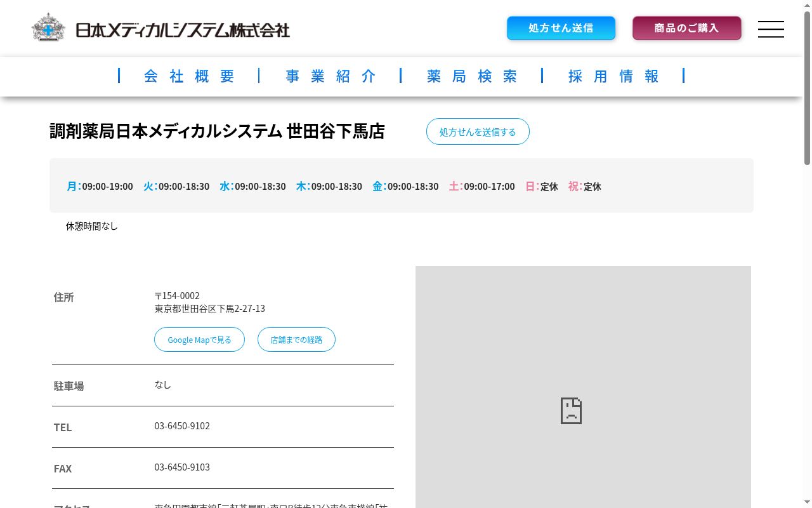
Task: Click Wednesday hours 水:09:00-18:30
Action: click(252, 186)
